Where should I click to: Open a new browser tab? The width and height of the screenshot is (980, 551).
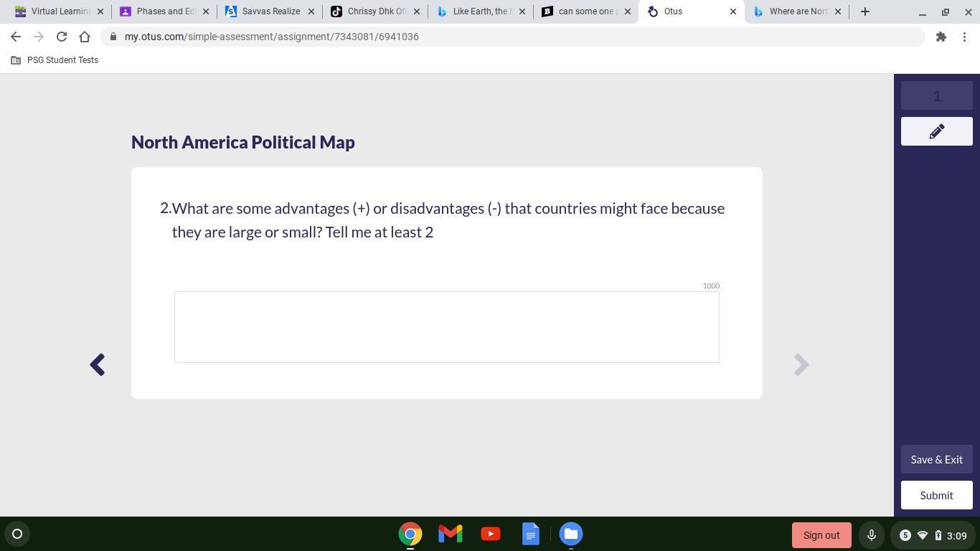[865, 11]
